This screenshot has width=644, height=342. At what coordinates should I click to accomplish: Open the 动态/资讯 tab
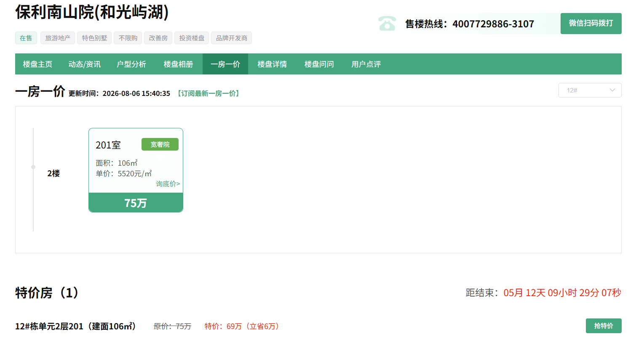pos(84,64)
